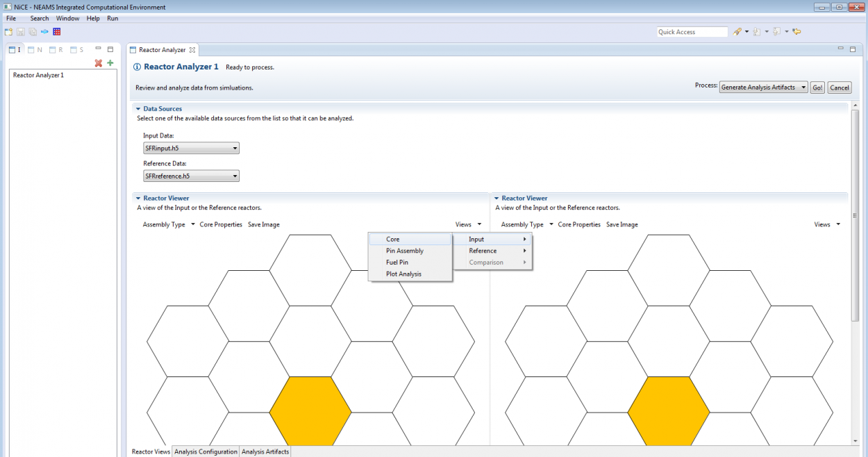Click the previous annotation toolbar icon
The width and height of the screenshot is (868, 457).
777,32
